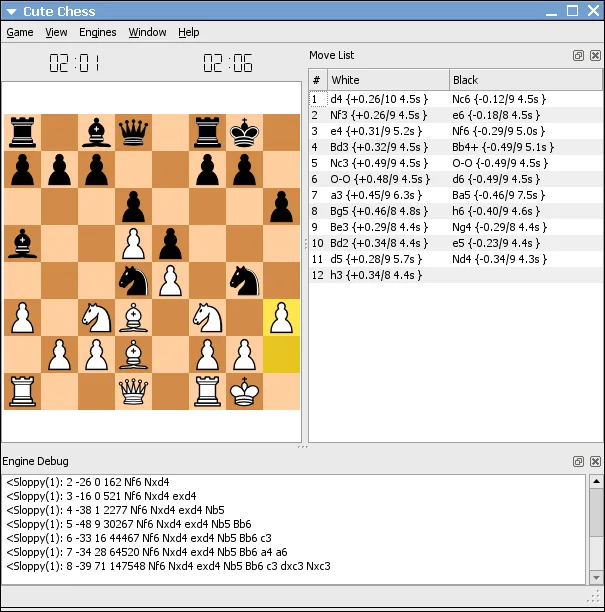
Task: Click the 02:06 clock display
Action: click(228, 63)
